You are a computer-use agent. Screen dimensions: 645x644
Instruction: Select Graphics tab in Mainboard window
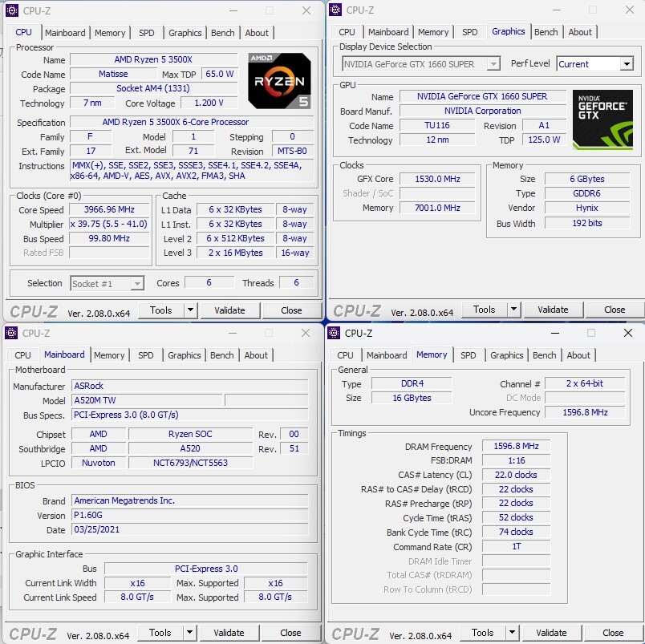(185, 355)
